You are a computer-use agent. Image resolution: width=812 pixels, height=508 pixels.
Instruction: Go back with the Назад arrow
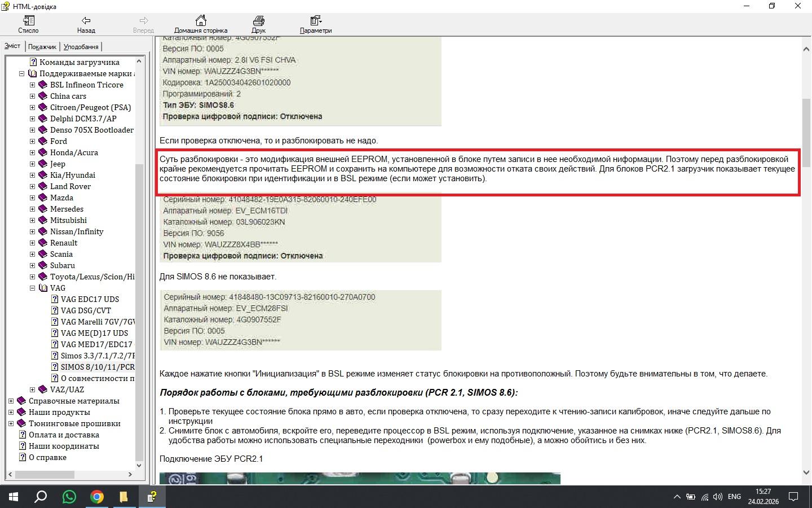86,24
